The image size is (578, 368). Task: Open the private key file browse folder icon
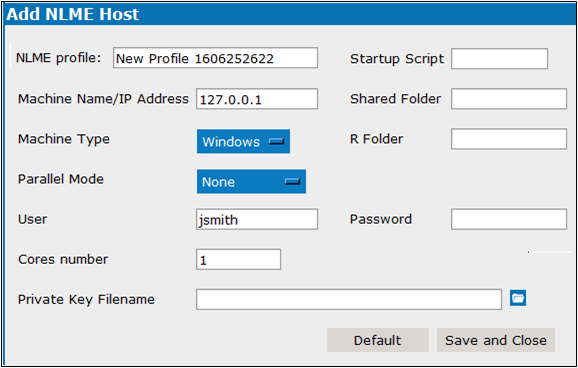click(x=518, y=298)
